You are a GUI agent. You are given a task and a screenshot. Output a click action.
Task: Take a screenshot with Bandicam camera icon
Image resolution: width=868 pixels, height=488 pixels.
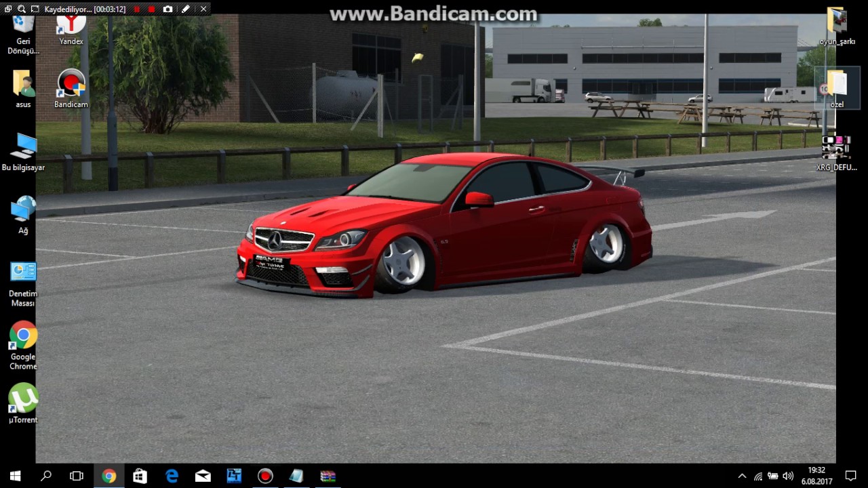tap(167, 9)
